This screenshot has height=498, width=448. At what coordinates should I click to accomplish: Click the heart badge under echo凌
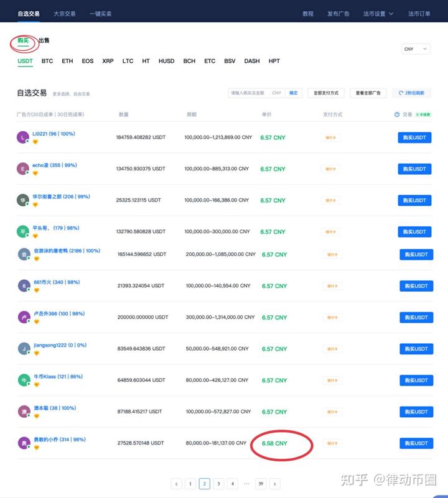pyautogui.click(x=35, y=173)
